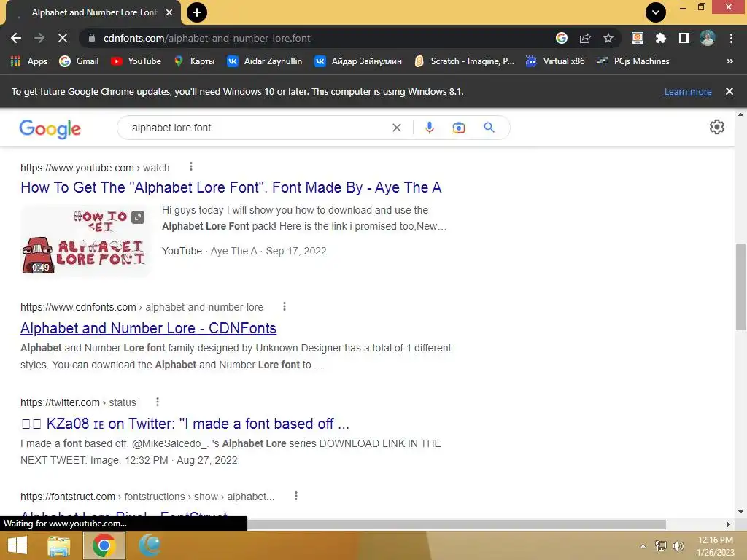747x560 pixels.
Task: Click the https://fontstruct.com result breadcrumb
Action: 147,497
